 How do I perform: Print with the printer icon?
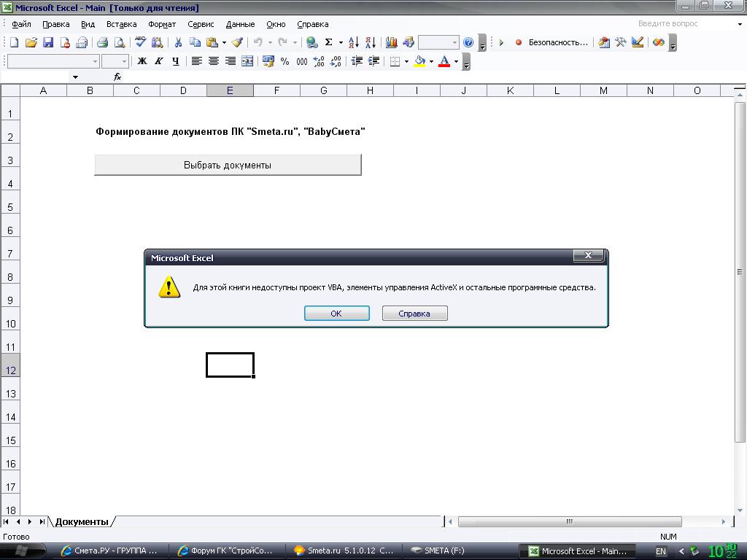(x=102, y=42)
